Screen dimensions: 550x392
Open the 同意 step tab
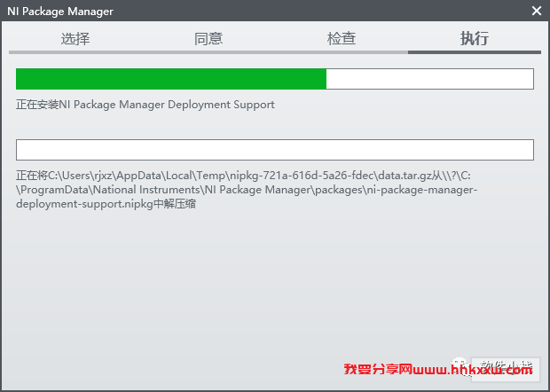(208, 38)
